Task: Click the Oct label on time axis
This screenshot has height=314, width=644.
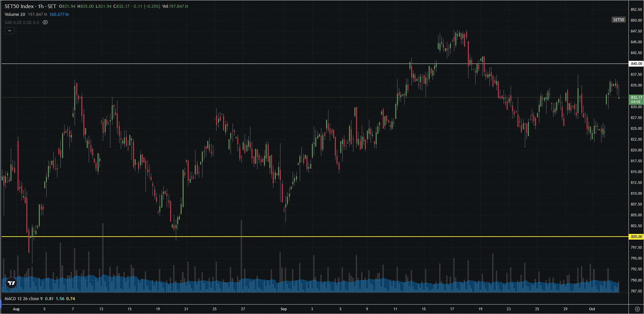Action: (x=592, y=309)
